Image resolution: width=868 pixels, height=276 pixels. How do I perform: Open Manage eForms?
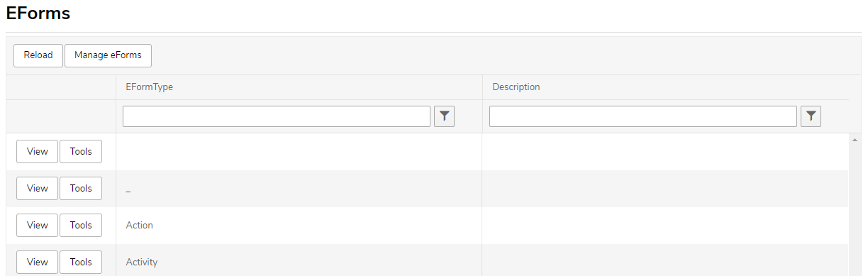(108, 55)
